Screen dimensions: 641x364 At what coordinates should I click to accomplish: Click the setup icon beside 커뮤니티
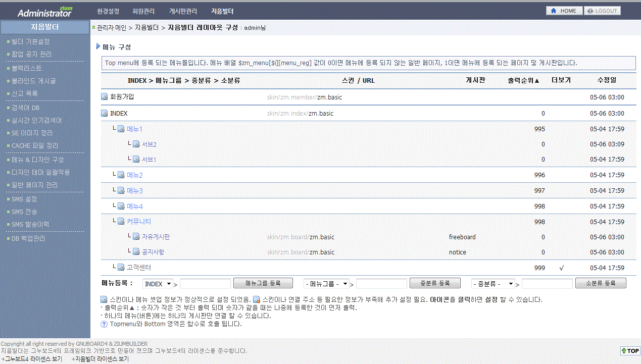[121, 222]
